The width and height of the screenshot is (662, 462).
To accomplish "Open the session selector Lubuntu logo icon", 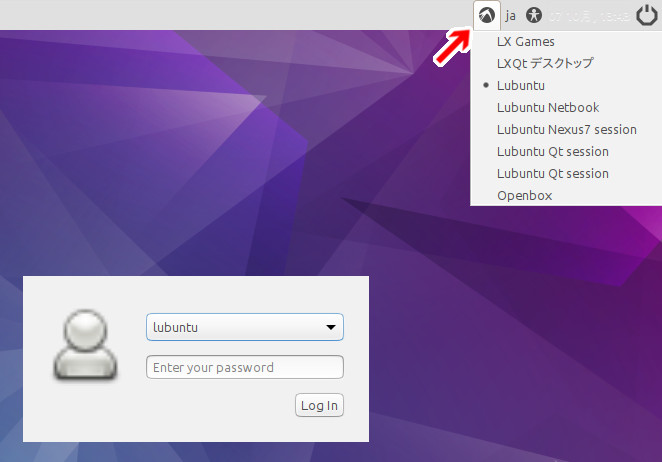I will point(487,16).
